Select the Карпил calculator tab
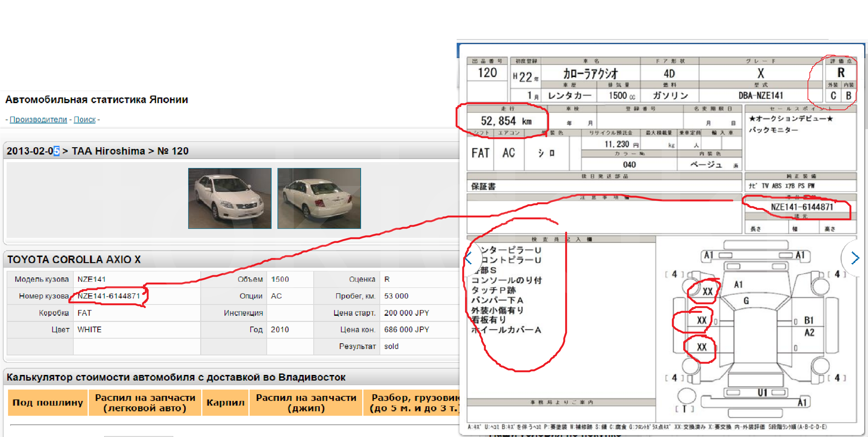The height and width of the screenshot is (437, 868). [x=226, y=403]
